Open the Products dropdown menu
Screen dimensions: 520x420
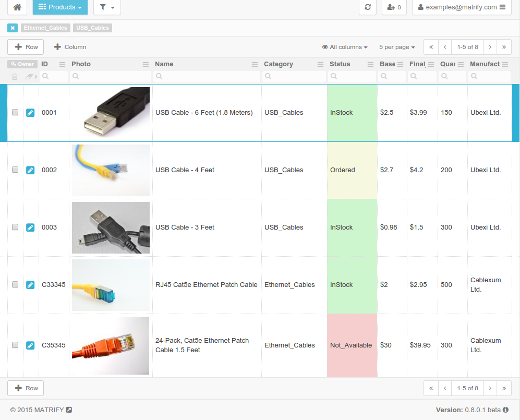(60, 7)
